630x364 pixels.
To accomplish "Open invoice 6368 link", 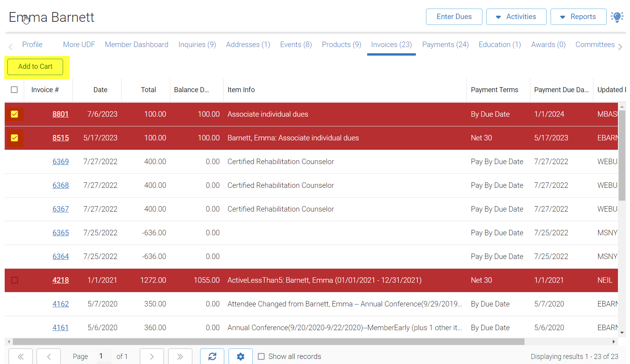I will pyautogui.click(x=61, y=185).
